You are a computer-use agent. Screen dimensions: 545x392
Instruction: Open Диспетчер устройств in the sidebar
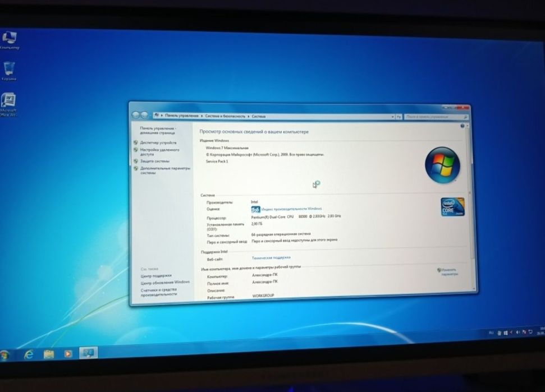[x=158, y=142]
